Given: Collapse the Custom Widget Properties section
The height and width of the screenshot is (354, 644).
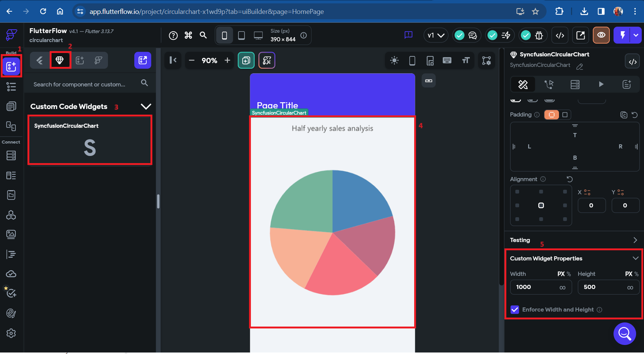Looking at the screenshot, I should [x=635, y=258].
